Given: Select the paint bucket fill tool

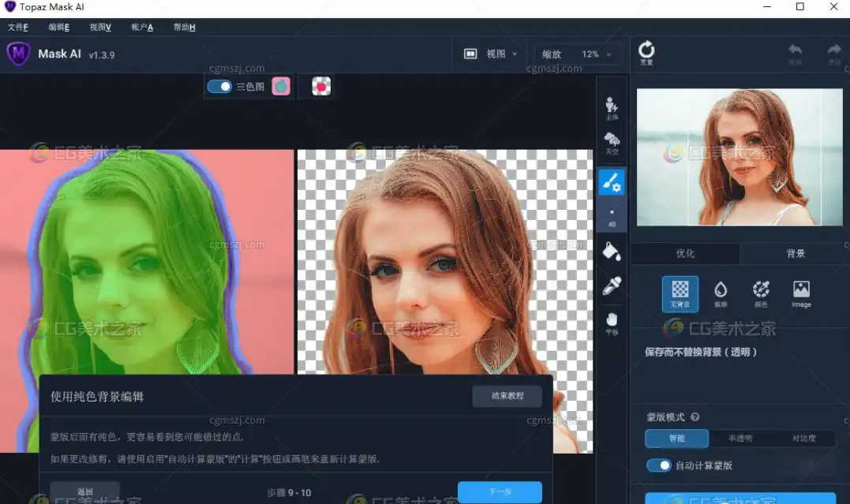Looking at the screenshot, I should coord(612,252).
